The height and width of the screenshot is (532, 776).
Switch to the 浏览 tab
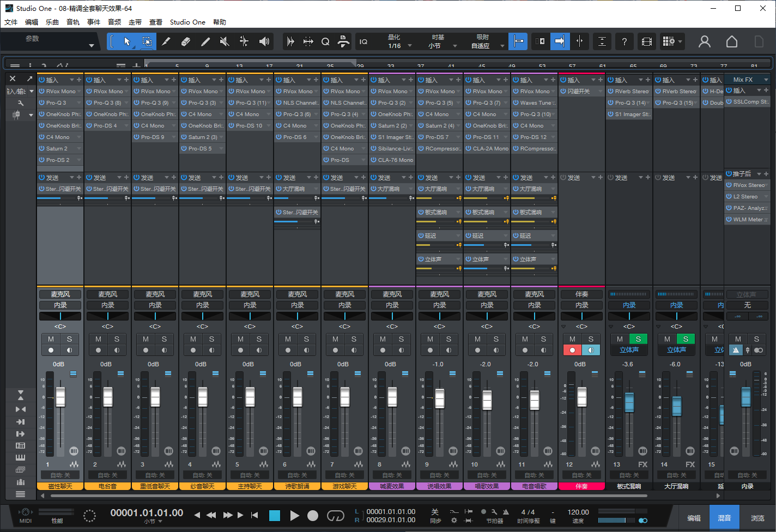[757, 518]
